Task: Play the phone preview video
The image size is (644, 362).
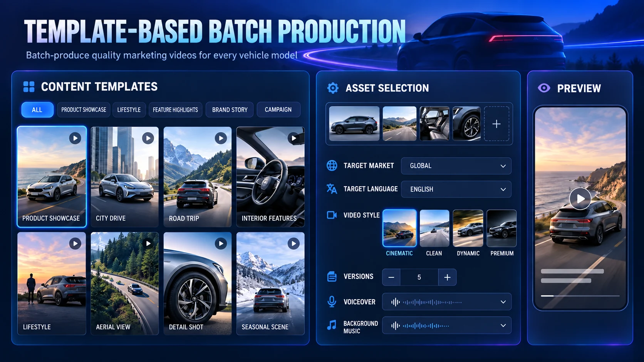Action: (x=580, y=199)
